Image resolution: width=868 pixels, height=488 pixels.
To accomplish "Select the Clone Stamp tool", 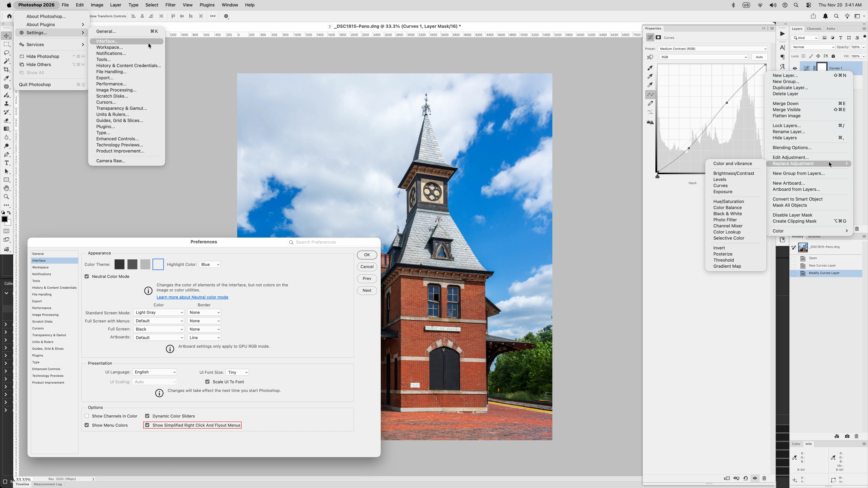I will pos(6,104).
